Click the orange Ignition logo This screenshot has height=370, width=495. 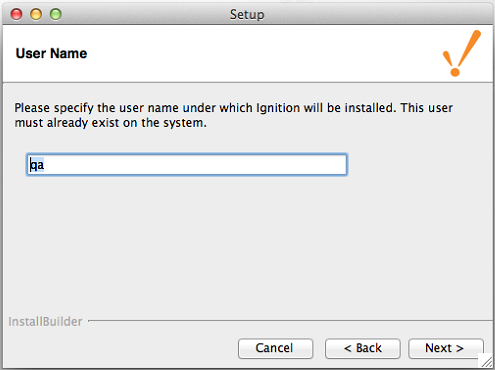point(462,53)
